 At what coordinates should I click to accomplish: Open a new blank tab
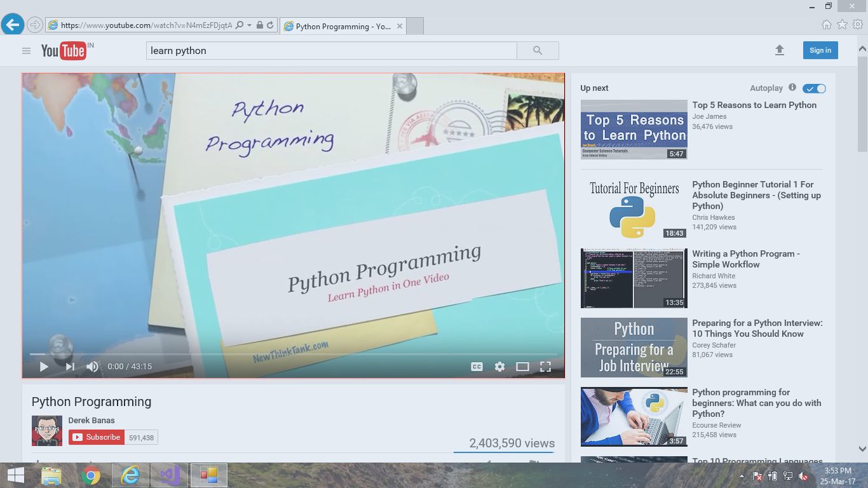(x=415, y=27)
